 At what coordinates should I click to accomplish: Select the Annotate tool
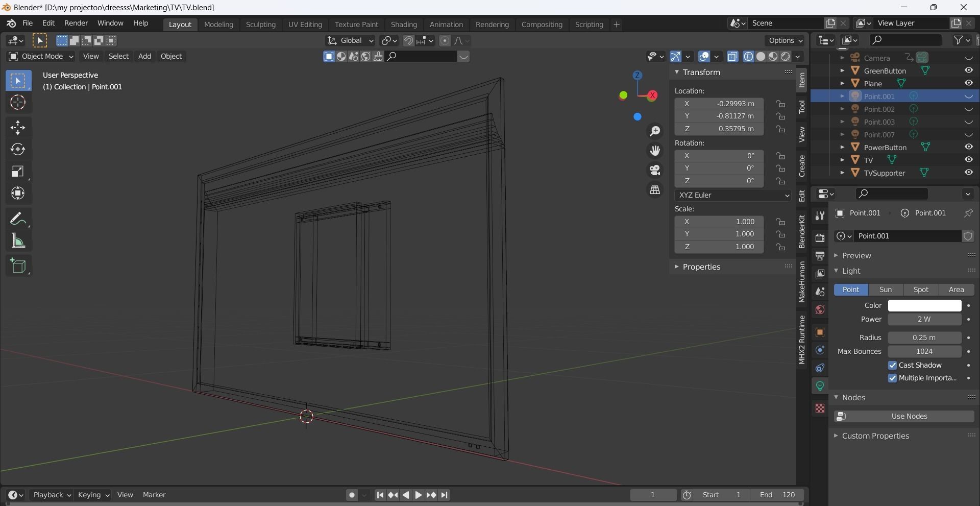pyautogui.click(x=18, y=219)
